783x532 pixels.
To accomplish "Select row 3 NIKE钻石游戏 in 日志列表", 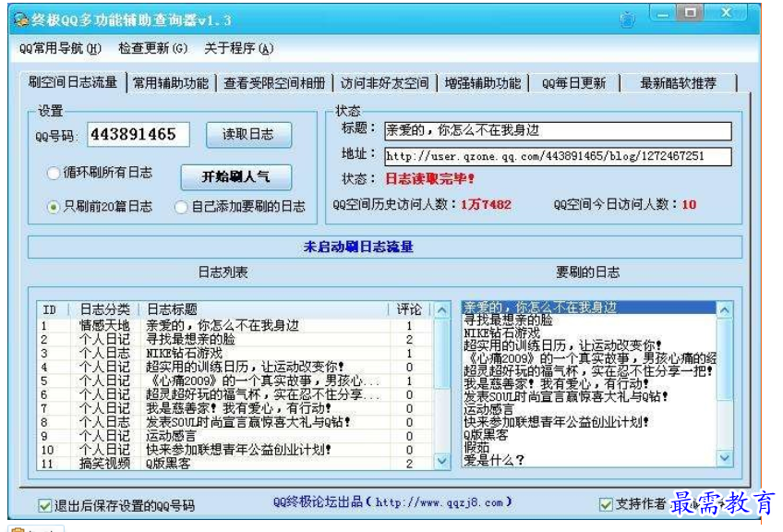I will [235, 353].
